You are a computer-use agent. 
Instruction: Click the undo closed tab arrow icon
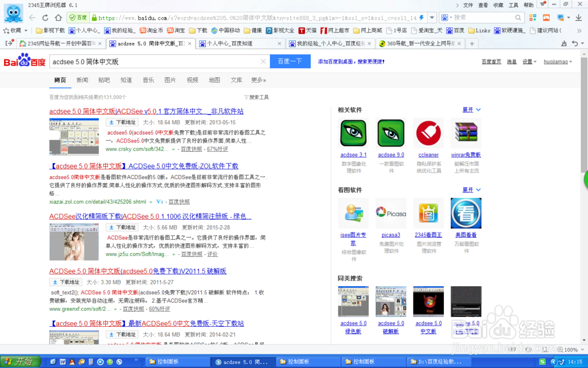(574, 44)
